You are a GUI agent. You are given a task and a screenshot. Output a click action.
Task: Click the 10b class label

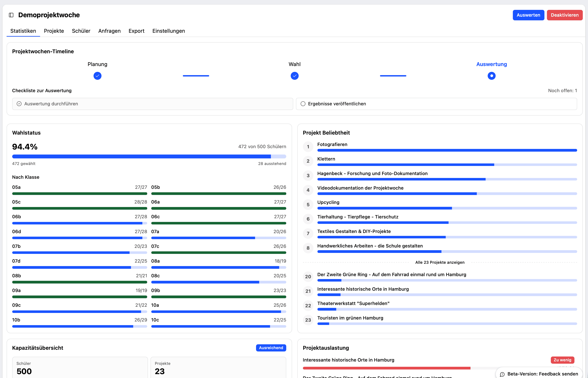[x=16, y=320]
